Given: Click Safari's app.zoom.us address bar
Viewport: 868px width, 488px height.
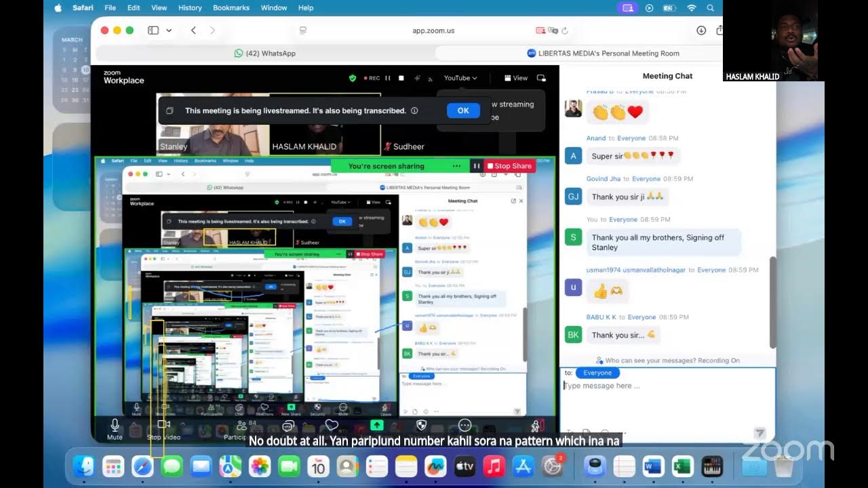Looking at the screenshot, I should click(433, 30).
